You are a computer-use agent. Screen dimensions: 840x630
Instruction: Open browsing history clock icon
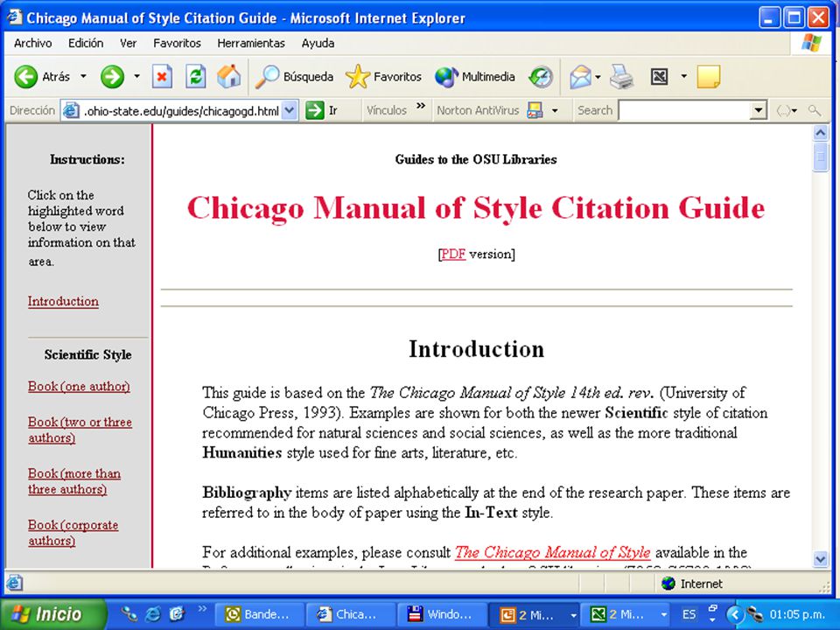pyautogui.click(x=540, y=77)
